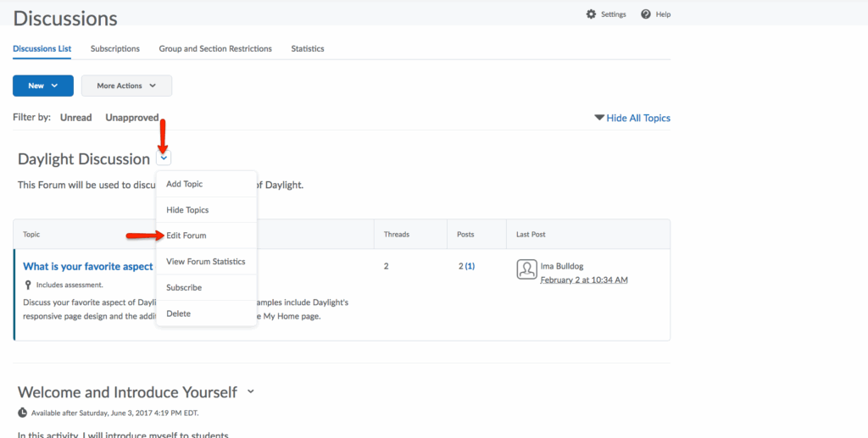This screenshot has width=868, height=438.
Task: Select Subscribe from the forum menu
Action: [184, 288]
